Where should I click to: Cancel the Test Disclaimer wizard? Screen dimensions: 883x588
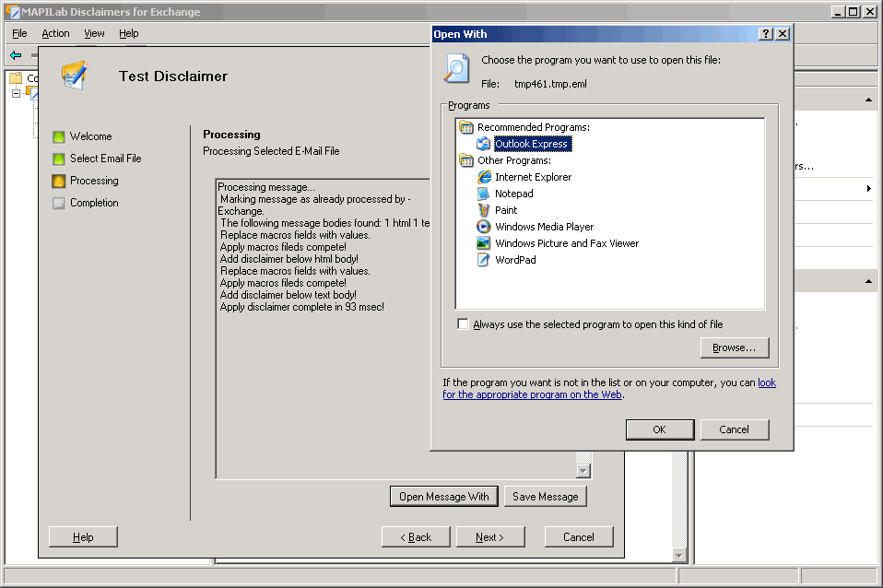pos(578,537)
